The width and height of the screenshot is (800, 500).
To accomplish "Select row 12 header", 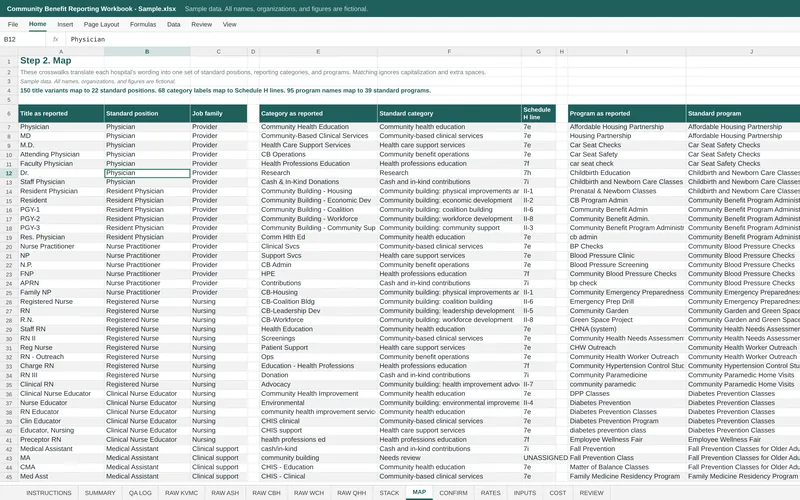I will coord(9,173).
